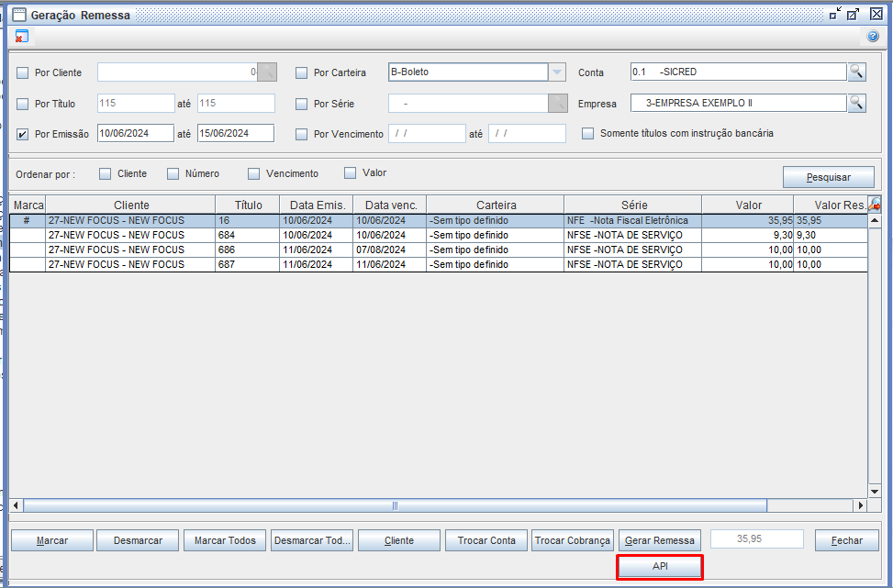Viewport: 893px width, 588px height.
Task: Click the magnifier beside Empresa field
Action: click(856, 103)
